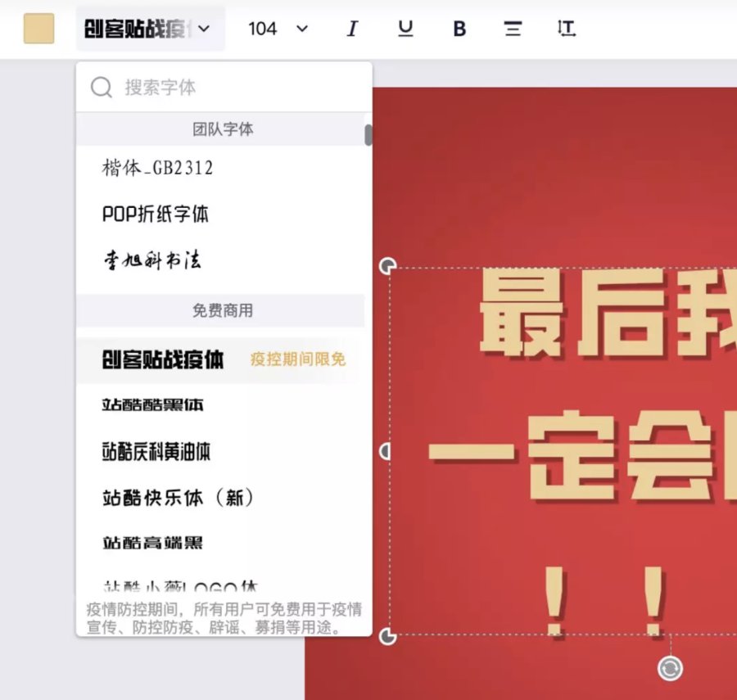Click the rotate handle below the text box
Viewport: 737px width, 700px height.
(670, 669)
